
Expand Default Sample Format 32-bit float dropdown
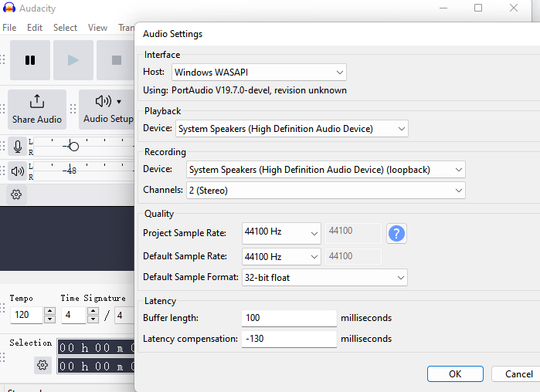[x=324, y=278]
